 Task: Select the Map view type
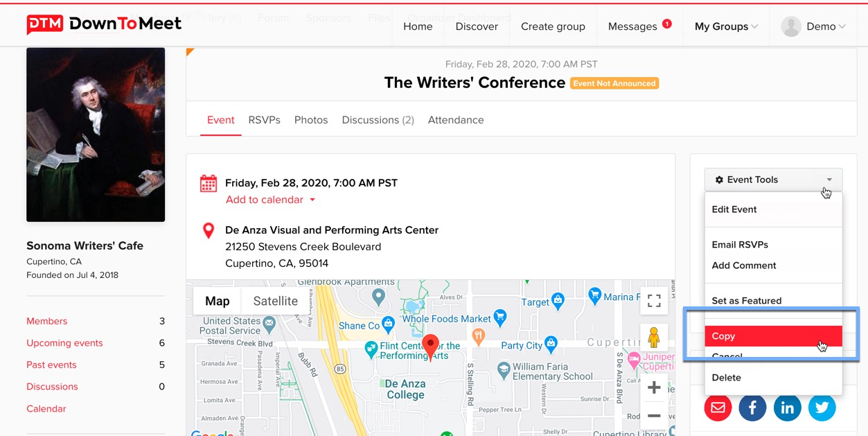[217, 301]
